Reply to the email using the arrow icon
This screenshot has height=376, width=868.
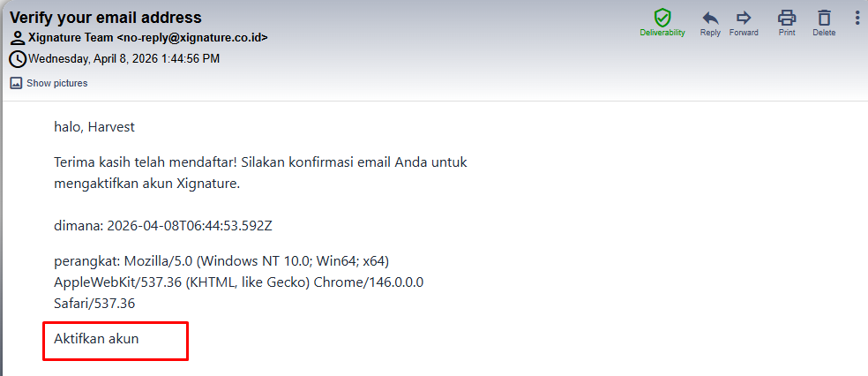pyautogui.click(x=710, y=18)
